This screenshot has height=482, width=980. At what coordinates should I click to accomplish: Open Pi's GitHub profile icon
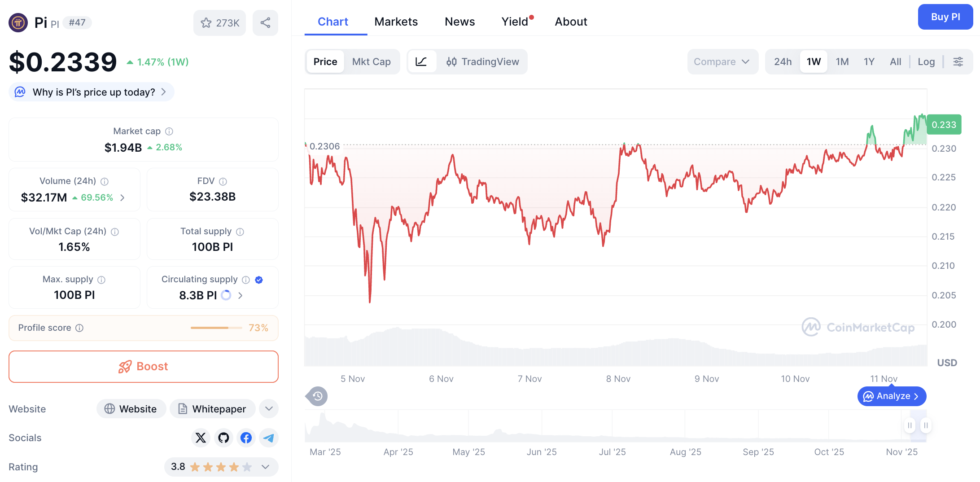(x=223, y=438)
